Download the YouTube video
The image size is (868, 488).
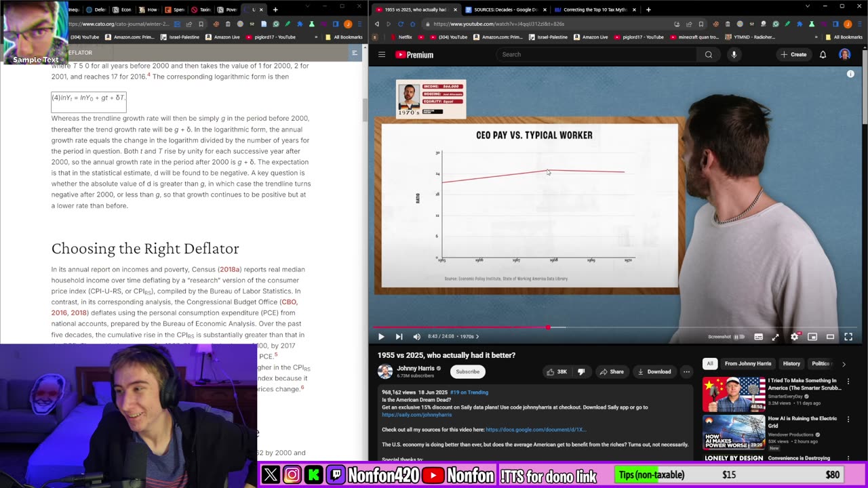point(654,371)
